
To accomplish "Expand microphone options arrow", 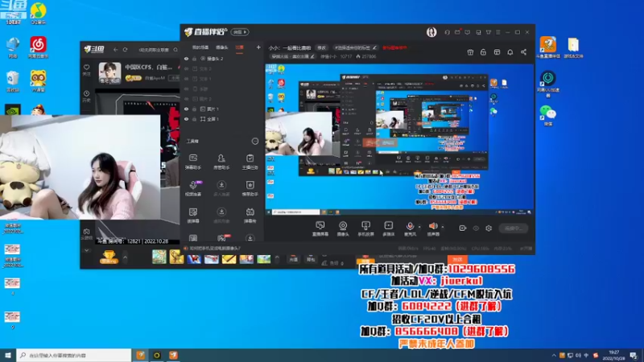I will (419, 227).
